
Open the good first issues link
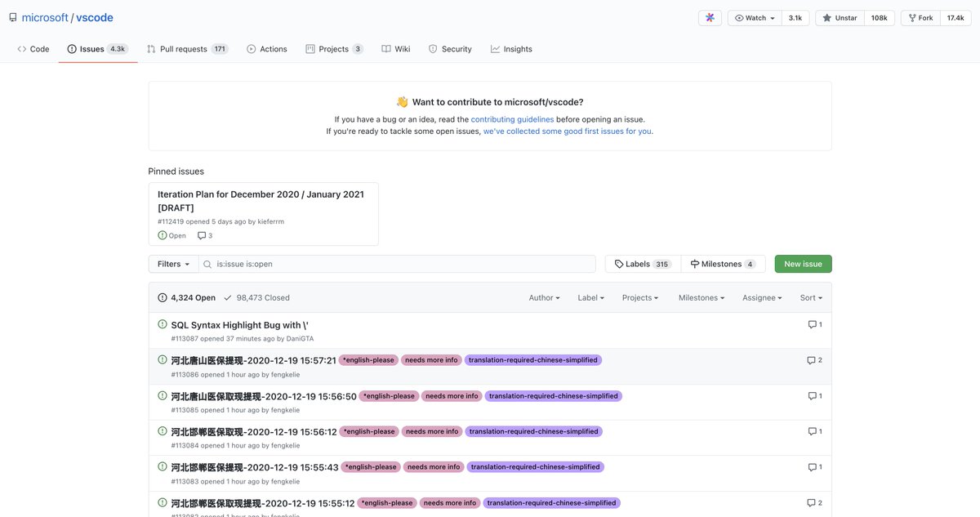[x=567, y=131]
